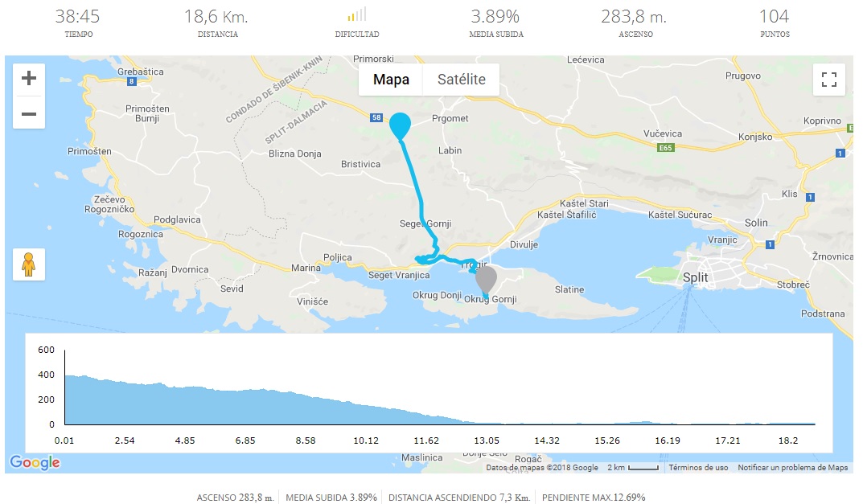Viewport: 863px width, 504px height.
Task: Toggle fullscreen map view
Action: coord(829,80)
